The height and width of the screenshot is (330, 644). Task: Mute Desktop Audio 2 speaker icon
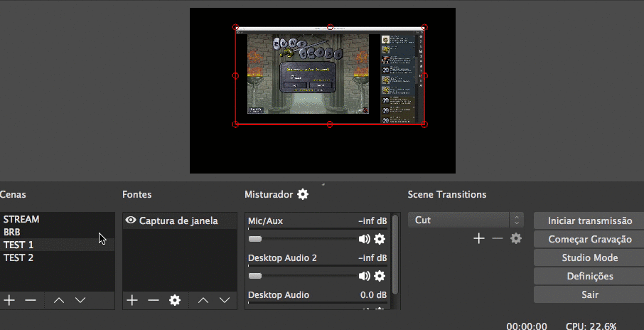[364, 276]
